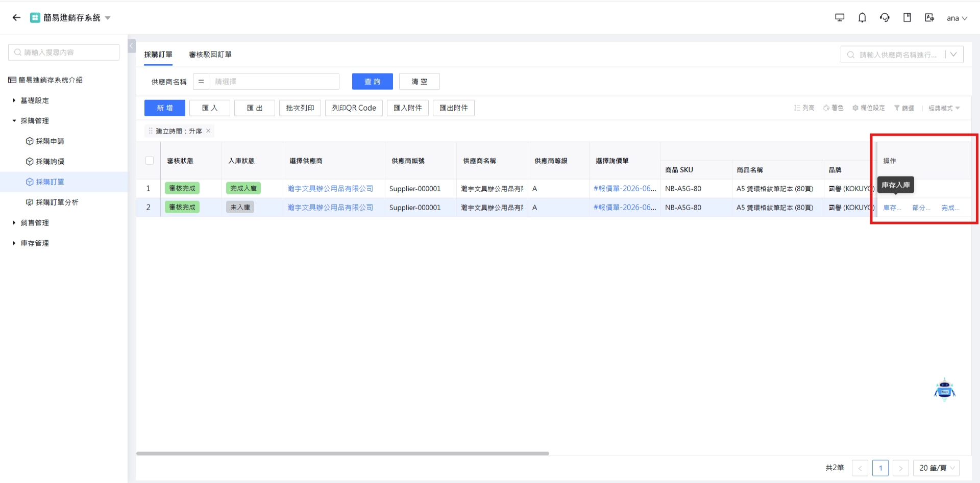980x483 pixels.
Task: Click the 庫存... action link in row 2
Action: click(x=892, y=208)
